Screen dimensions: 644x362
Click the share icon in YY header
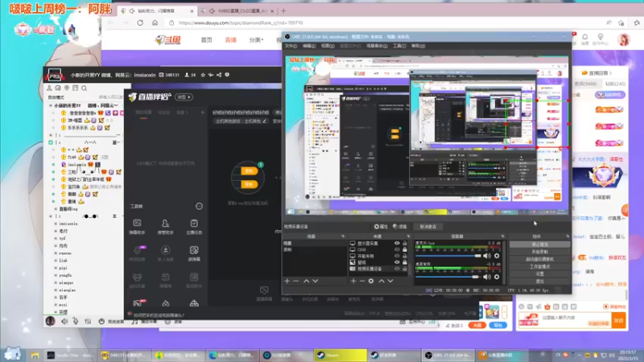tap(219, 75)
